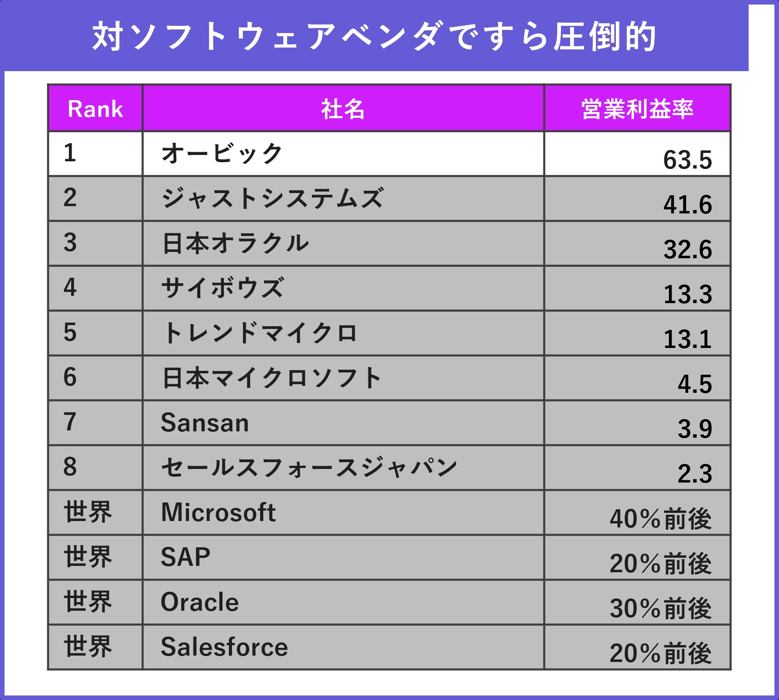The width and height of the screenshot is (779, 700).
Task: Select the Sansan company cell
Action: [x=205, y=423]
